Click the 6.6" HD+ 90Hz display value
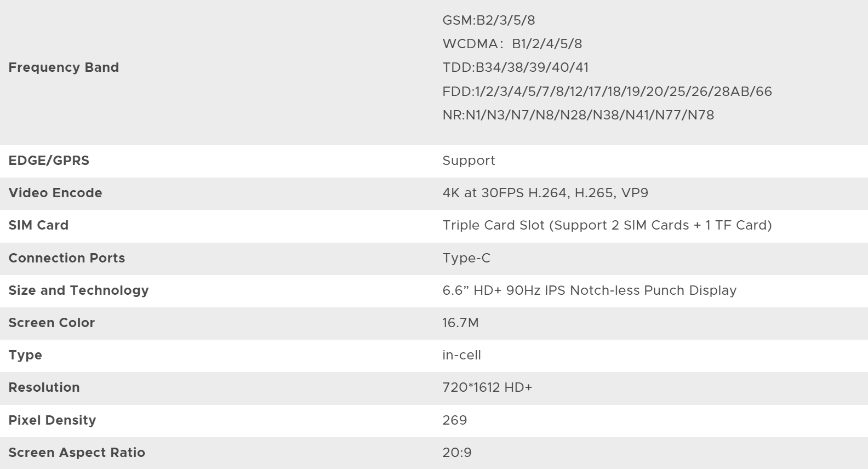This screenshot has width=868, height=469. click(589, 290)
